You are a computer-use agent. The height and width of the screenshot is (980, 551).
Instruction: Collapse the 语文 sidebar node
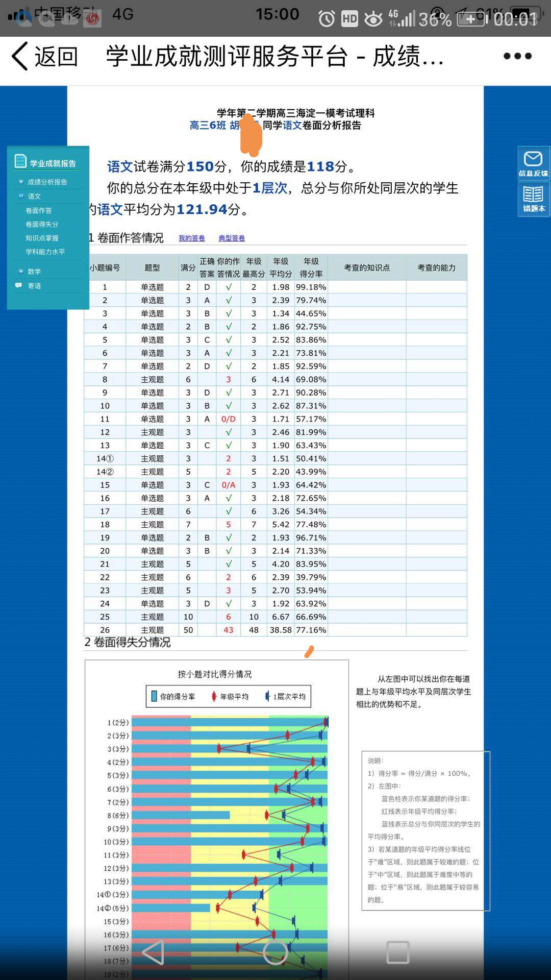click(x=21, y=196)
